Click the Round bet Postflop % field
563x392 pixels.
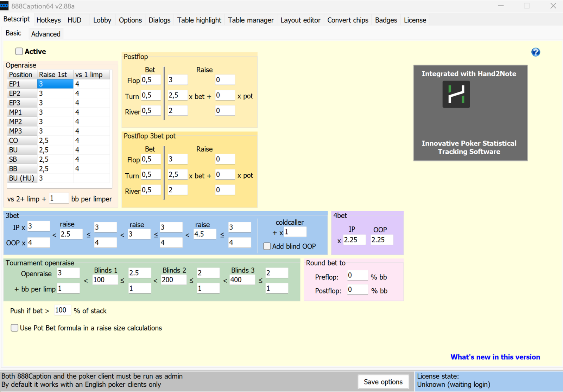(x=358, y=290)
